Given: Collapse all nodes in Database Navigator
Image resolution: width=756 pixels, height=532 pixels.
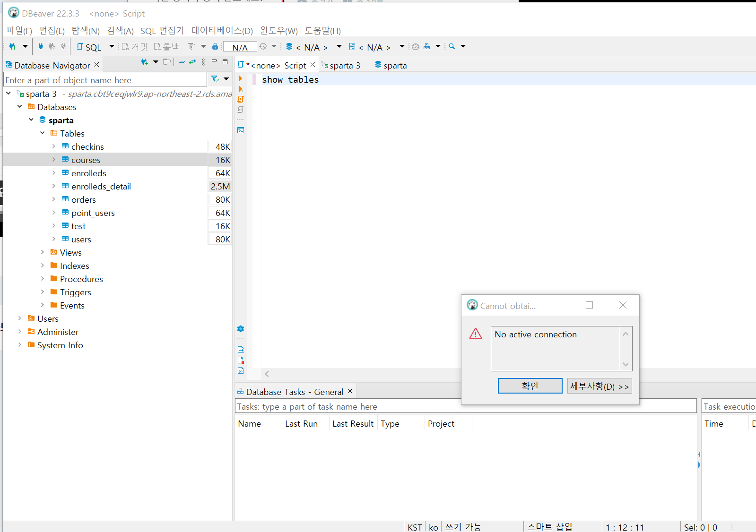Looking at the screenshot, I should coord(182,62).
